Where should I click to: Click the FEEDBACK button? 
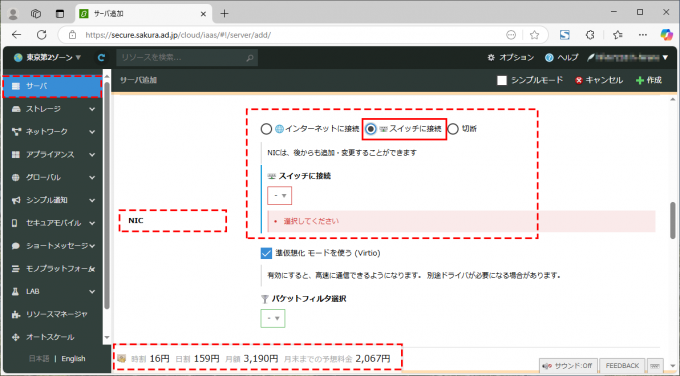[622, 366]
